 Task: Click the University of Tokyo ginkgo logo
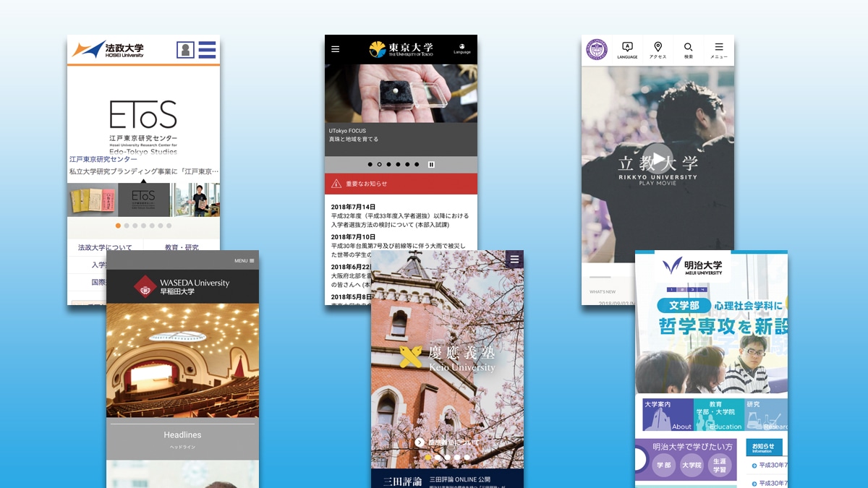pyautogui.click(x=378, y=49)
